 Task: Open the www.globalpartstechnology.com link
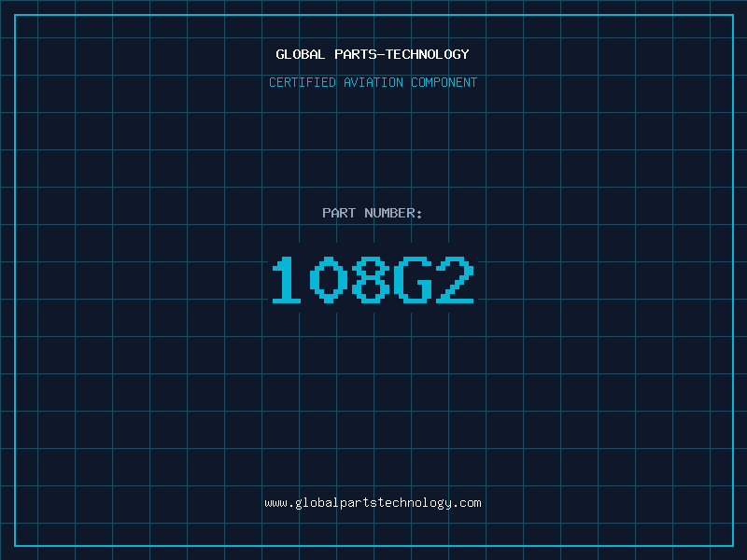pos(373,503)
